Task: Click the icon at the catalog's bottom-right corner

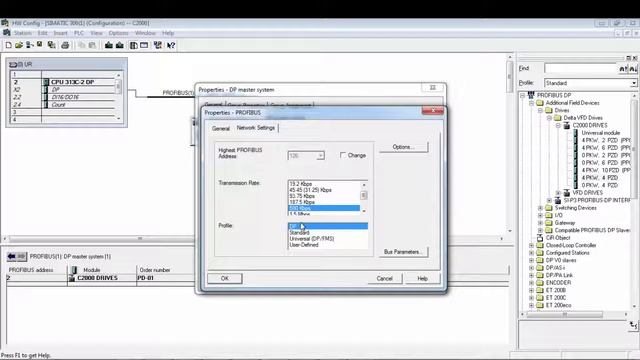Action: (633, 325)
